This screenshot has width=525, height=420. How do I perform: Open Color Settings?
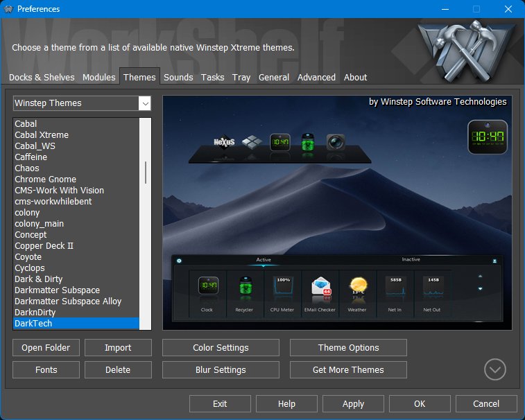tap(221, 348)
